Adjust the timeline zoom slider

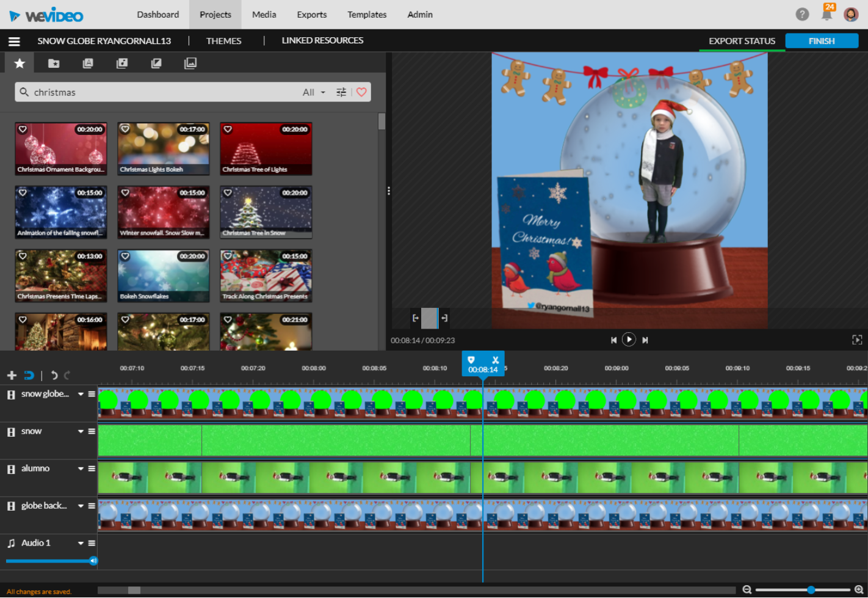click(811, 590)
